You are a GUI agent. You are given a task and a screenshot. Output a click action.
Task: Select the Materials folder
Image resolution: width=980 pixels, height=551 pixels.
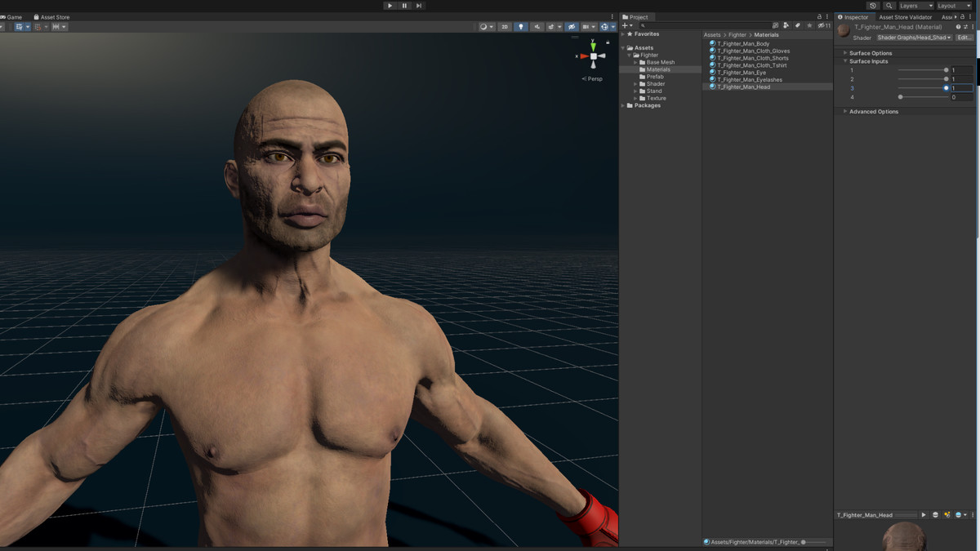point(658,69)
